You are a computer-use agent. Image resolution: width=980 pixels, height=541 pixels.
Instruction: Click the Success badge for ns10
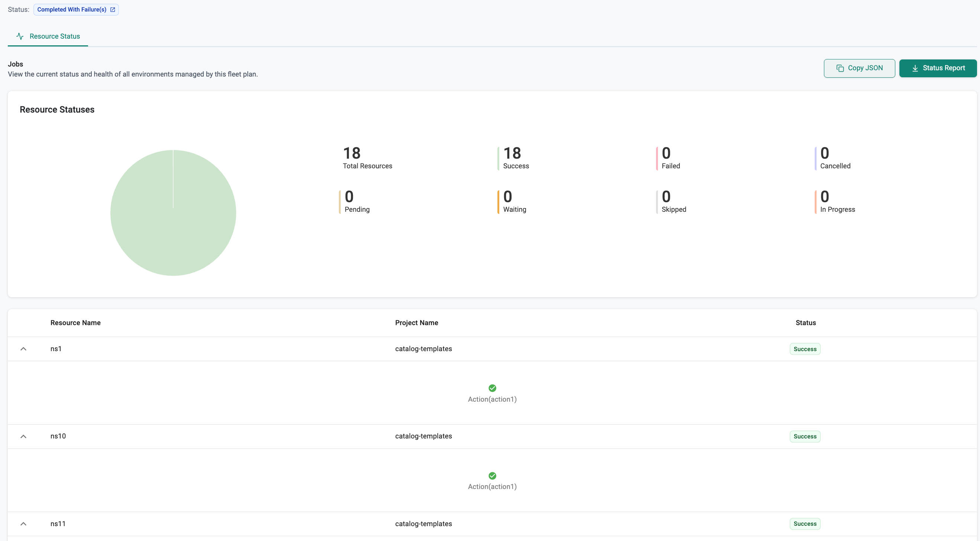click(x=805, y=436)
